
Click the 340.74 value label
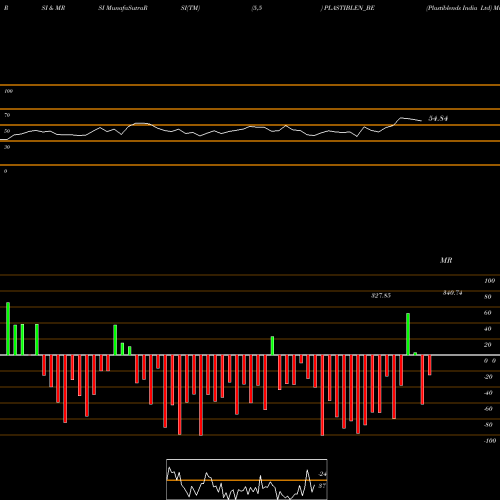(452, 293)
